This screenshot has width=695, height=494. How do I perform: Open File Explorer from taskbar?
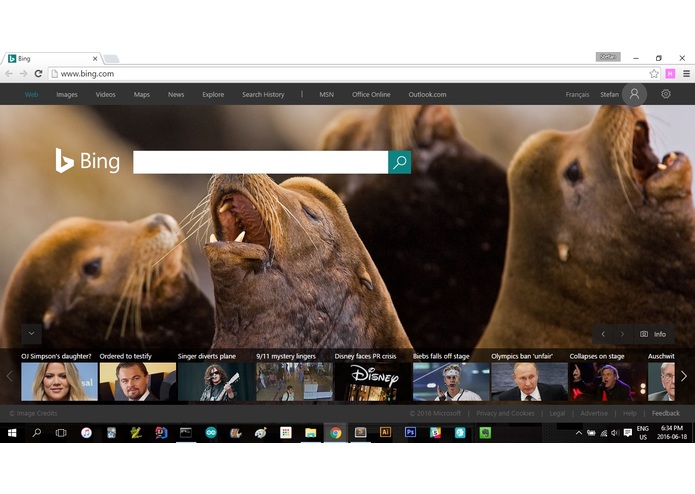point(310,433)
